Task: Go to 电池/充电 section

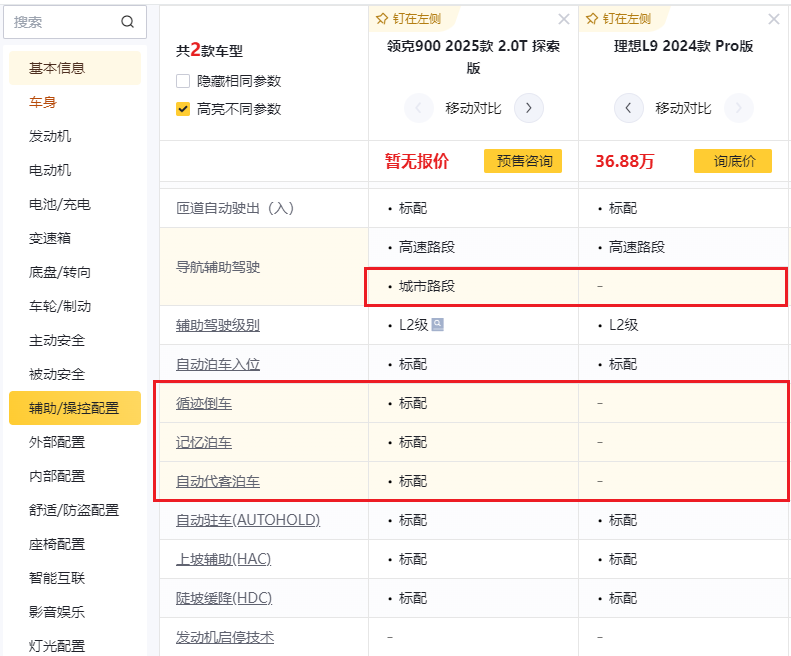Action: [60, 204]
